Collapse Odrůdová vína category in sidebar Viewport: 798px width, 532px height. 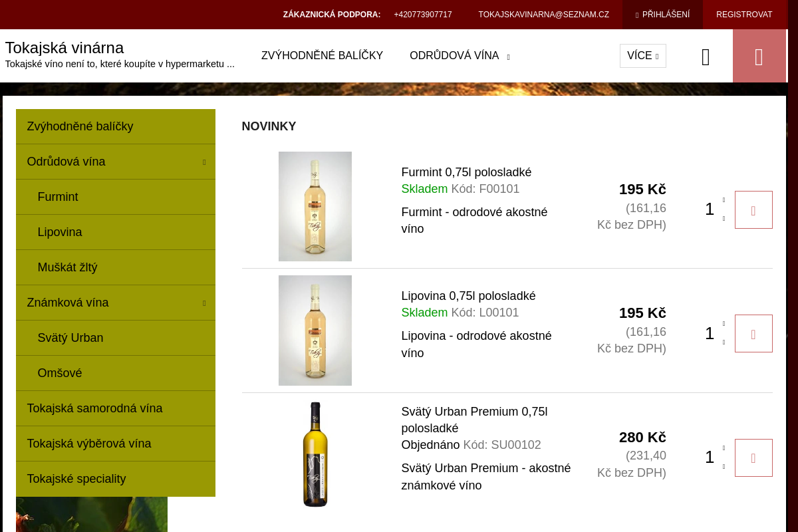(204, 162)
